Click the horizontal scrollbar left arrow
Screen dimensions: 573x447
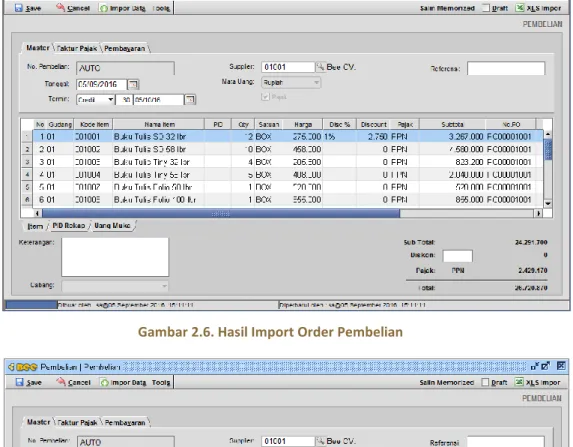(37, 213)
